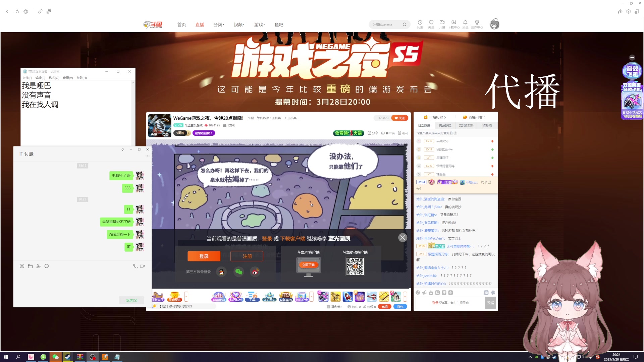Click the danmaku login input box

pos(450,303)
